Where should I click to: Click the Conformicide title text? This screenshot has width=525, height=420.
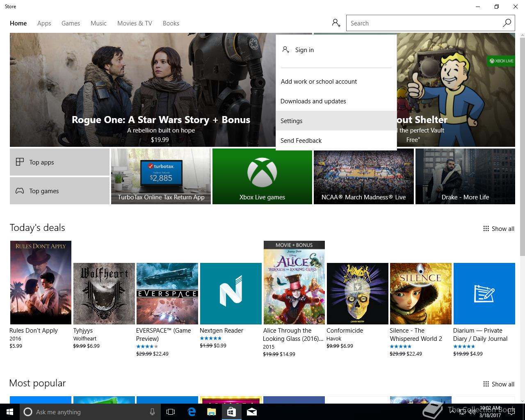click(x=345, y=331)
